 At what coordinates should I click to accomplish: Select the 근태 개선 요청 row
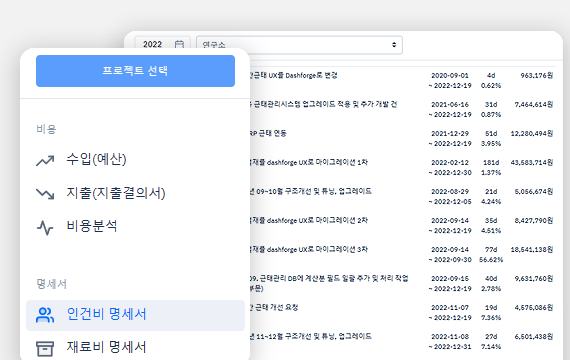(401, 312)
